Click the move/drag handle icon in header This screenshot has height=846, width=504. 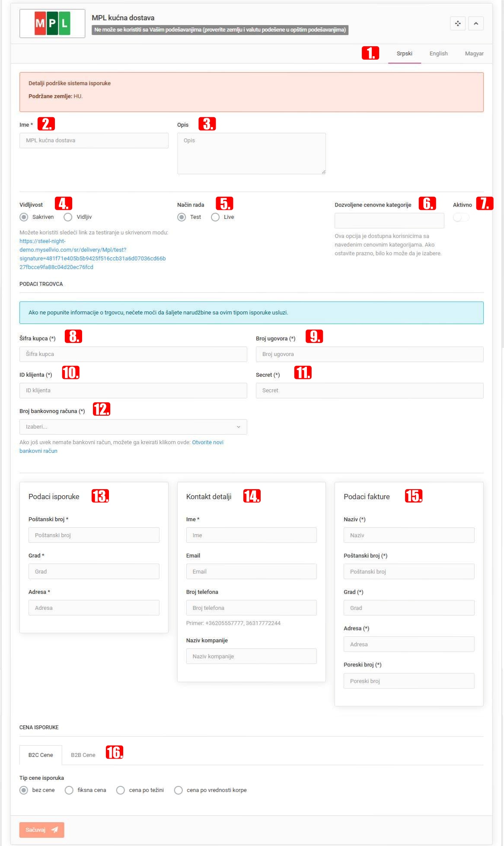pyautogui.click(x=458, y=23)
